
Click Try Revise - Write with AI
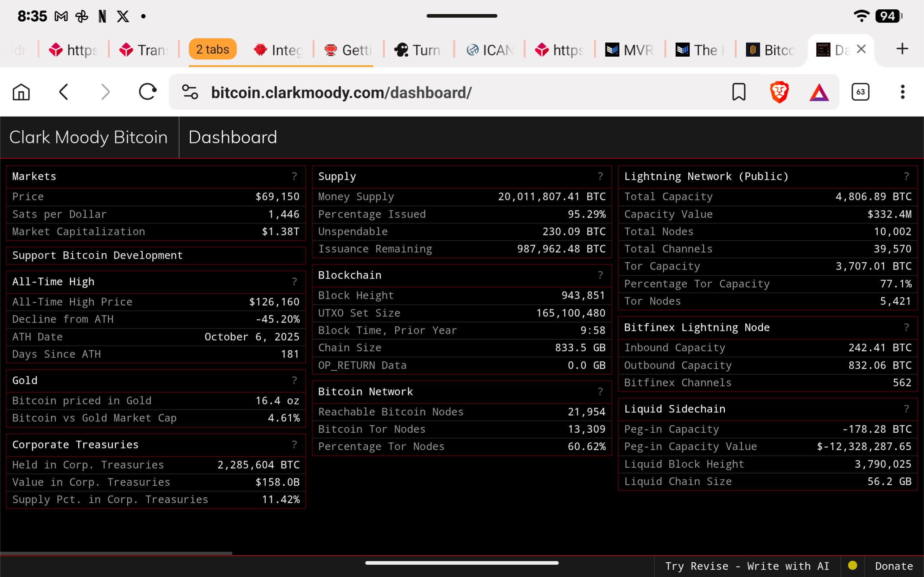click(747, 566)
